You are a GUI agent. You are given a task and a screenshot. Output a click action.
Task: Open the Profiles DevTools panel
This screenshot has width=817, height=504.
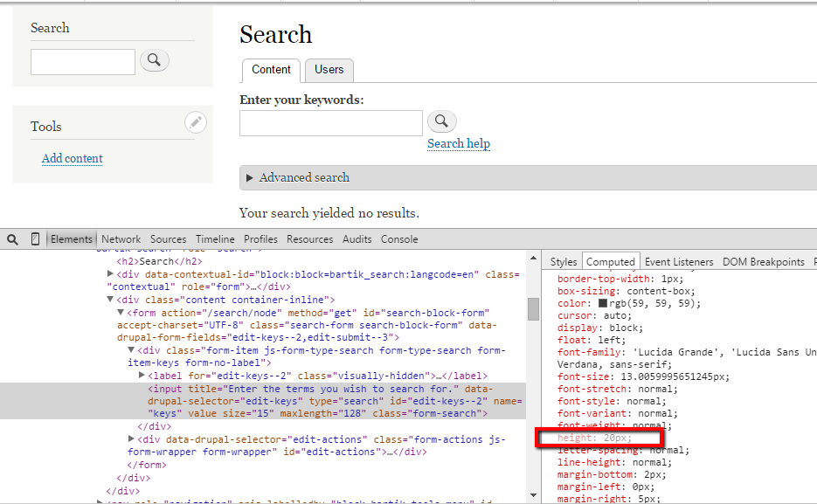pyautogui.click(x=260, y=239)
